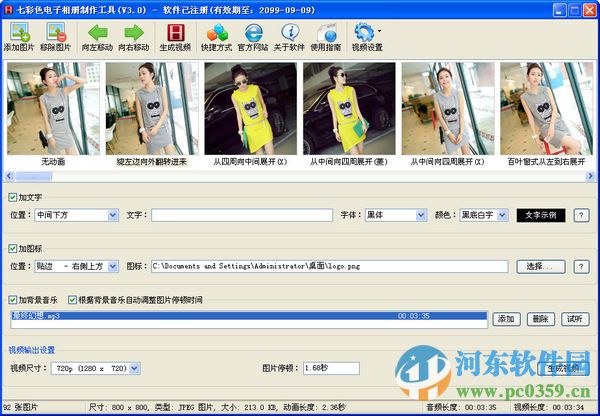600x416 pixels.
Task: Click status text 音频长度: 00:03:35
Action: (x=461, y=407)
